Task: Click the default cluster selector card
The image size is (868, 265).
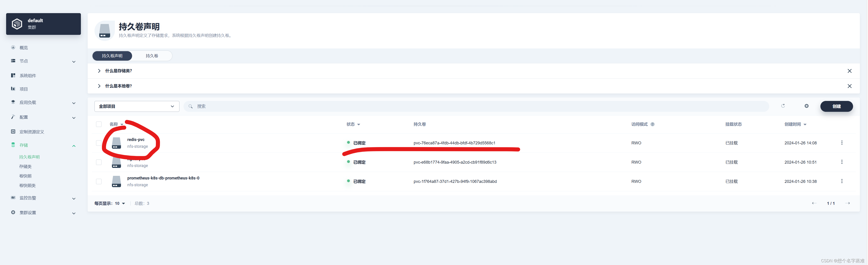Action: click(x=44, y=24)
